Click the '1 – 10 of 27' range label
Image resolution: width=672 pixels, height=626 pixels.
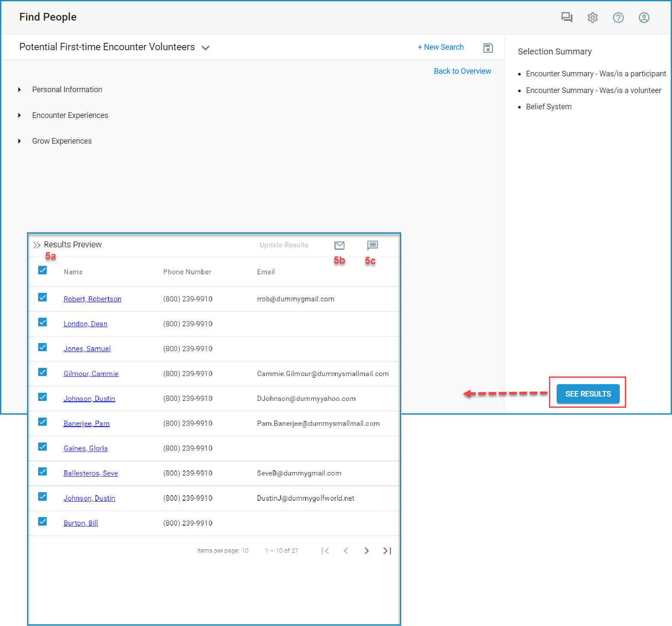[x=282, y=551]
